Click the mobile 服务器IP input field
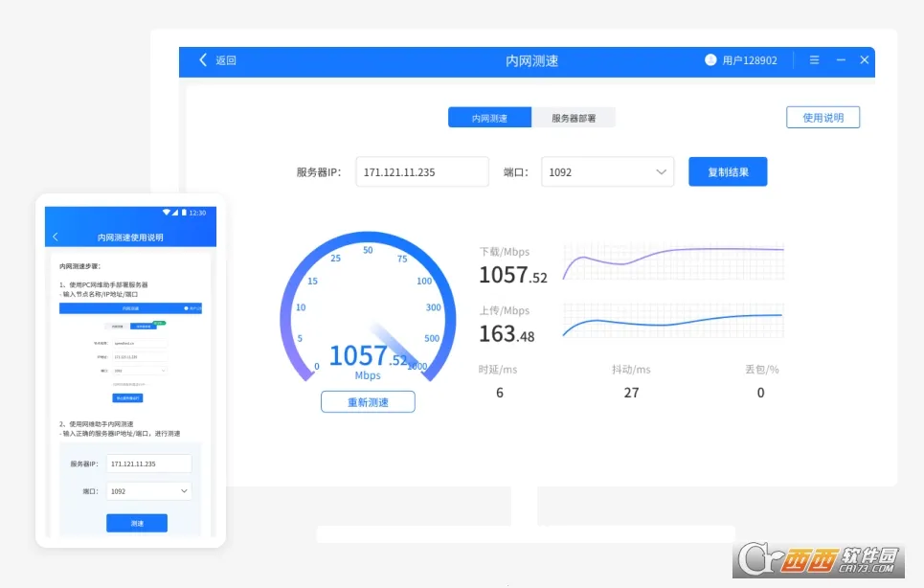This screenshot has width=924, height=588. click(149, 464)
